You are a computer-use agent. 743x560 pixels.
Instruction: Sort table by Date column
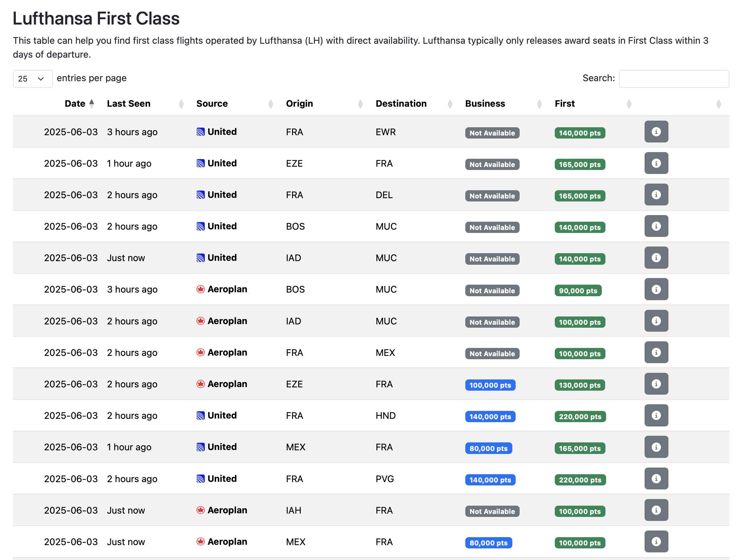coord(75,104)
